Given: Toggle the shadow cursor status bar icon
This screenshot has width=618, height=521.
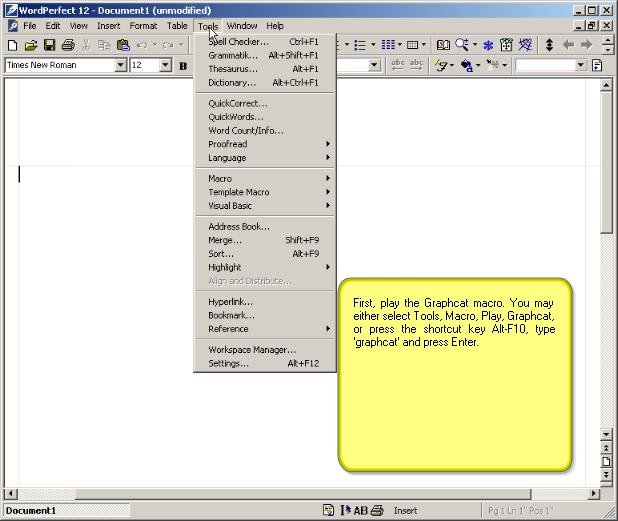Looking at the screenshot, I should coord(345,511).
